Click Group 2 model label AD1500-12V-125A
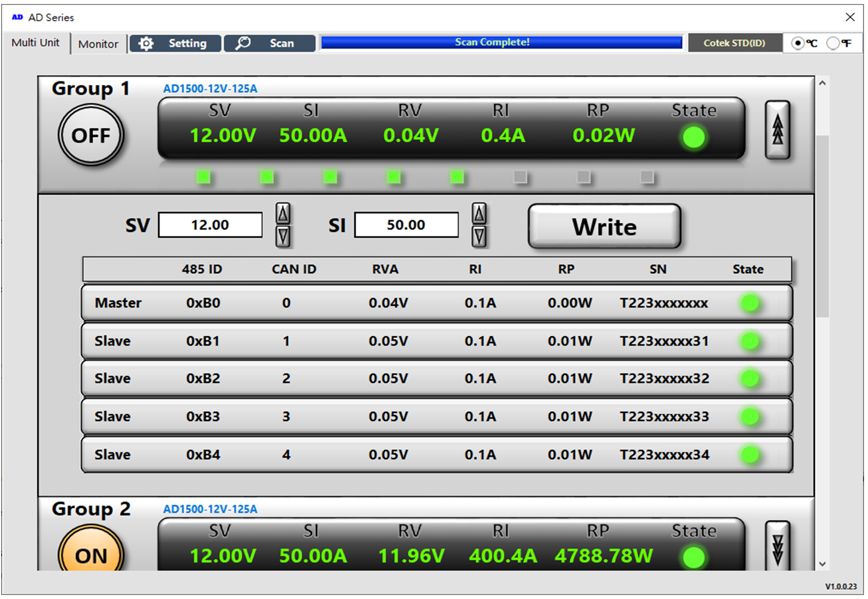Viewport: 868px width, 599px height. [210, 509]
